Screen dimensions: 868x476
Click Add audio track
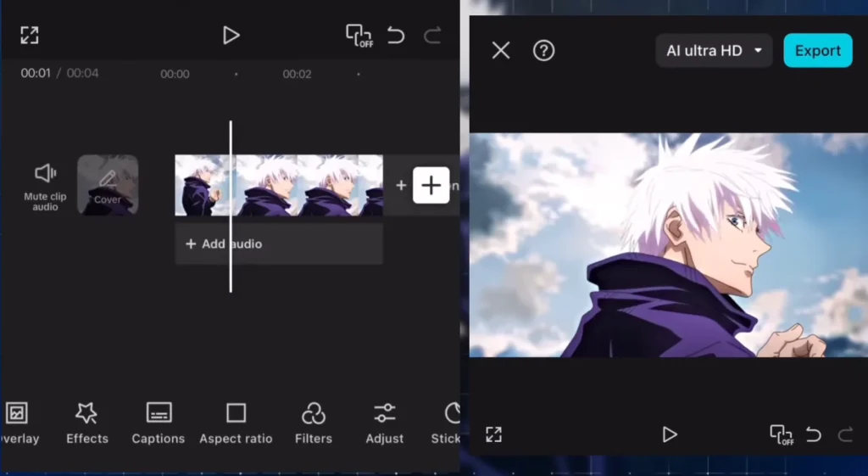(x=278, y=244)
